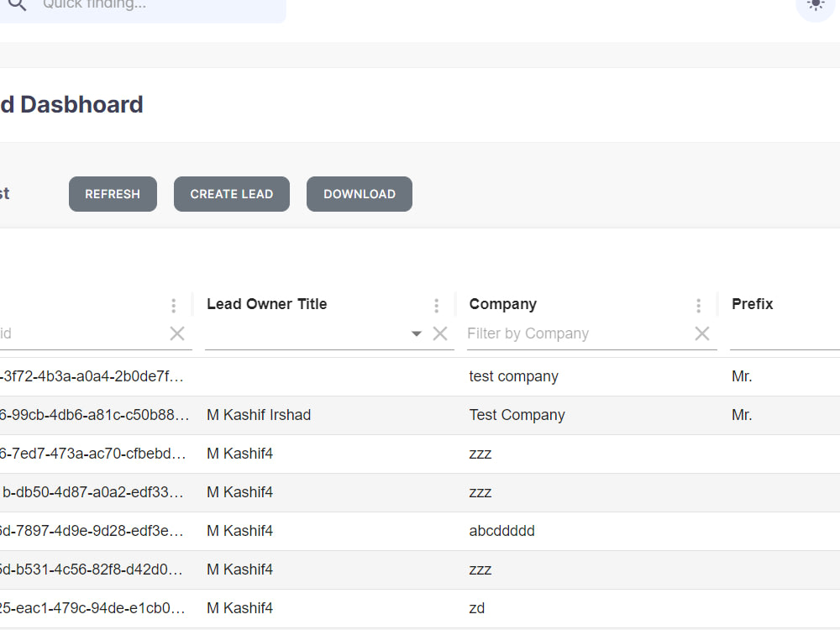
Task: Click id cell starting '-3f72-4b3a-a0a4'
Action: click(x=92, y=376)
